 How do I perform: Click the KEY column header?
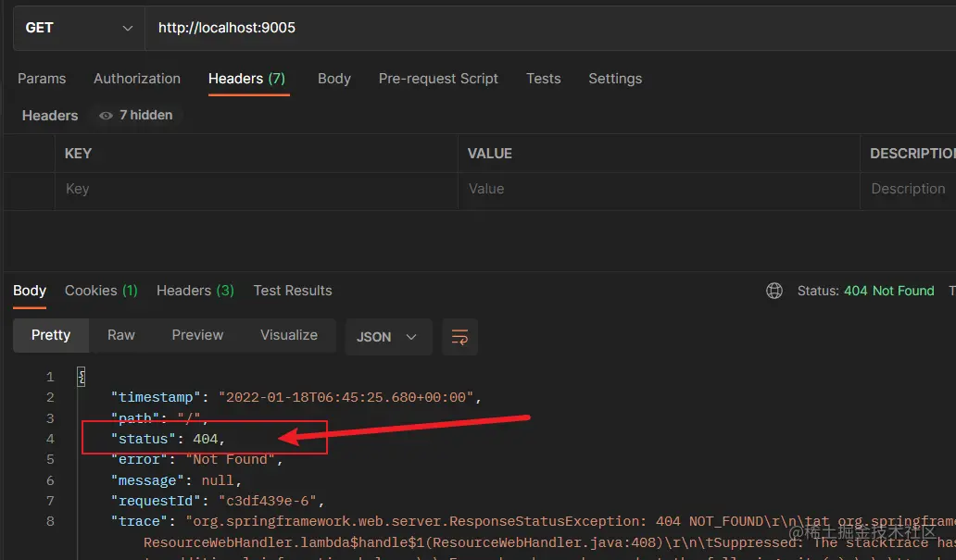78,154
